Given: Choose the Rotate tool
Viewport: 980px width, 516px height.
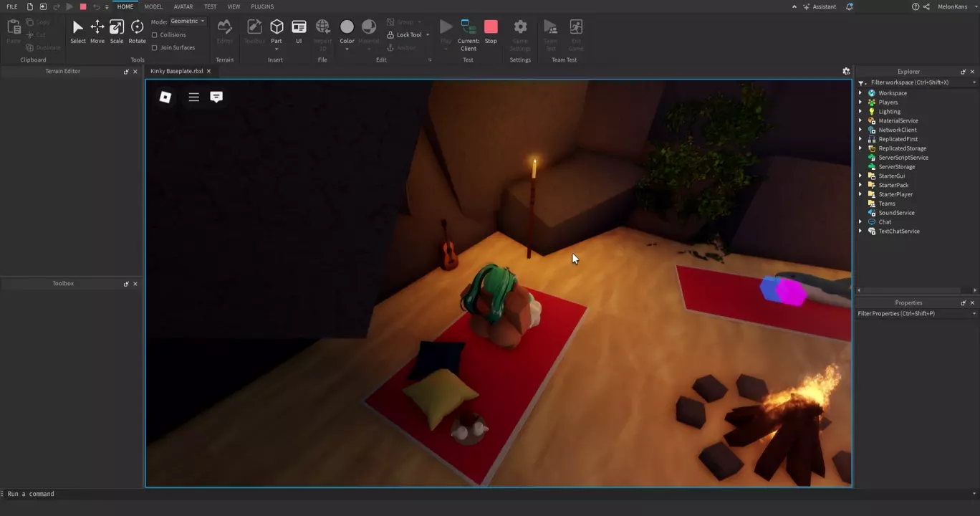Looking at the screenshot, I should pyautogui.click(x=137, y=32).
